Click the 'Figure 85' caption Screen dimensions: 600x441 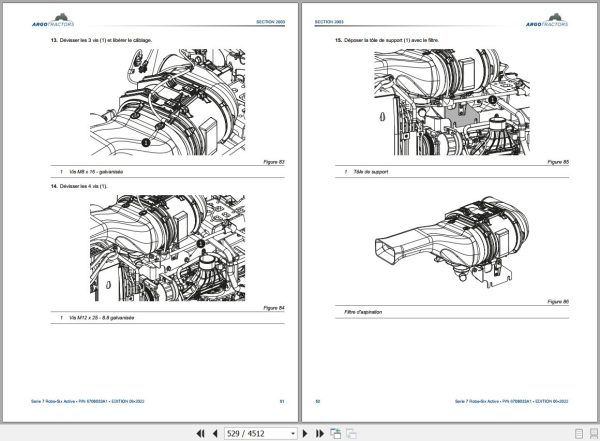tap(558, 162)
